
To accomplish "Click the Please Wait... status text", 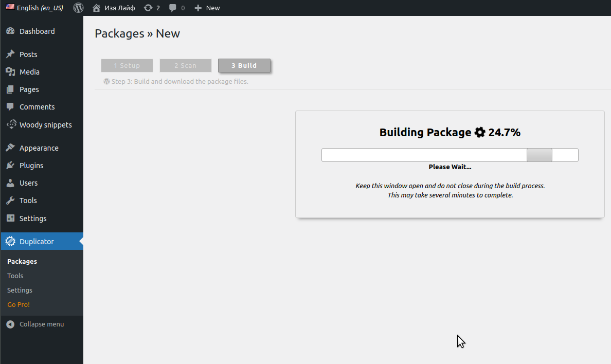I will tap(450, 167).
